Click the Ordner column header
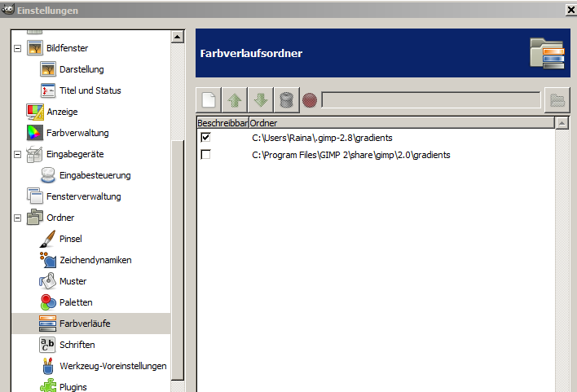 click(x=402, y=123)
